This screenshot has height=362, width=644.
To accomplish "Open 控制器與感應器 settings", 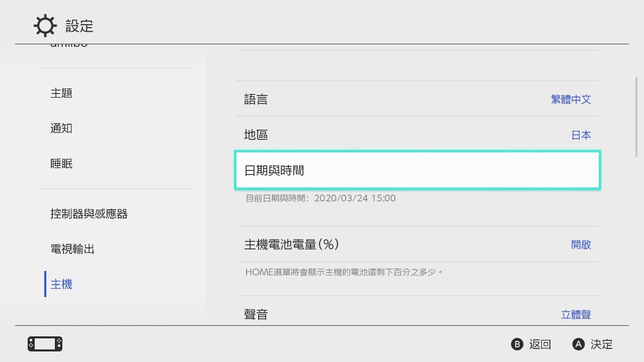I will (89, 214).
